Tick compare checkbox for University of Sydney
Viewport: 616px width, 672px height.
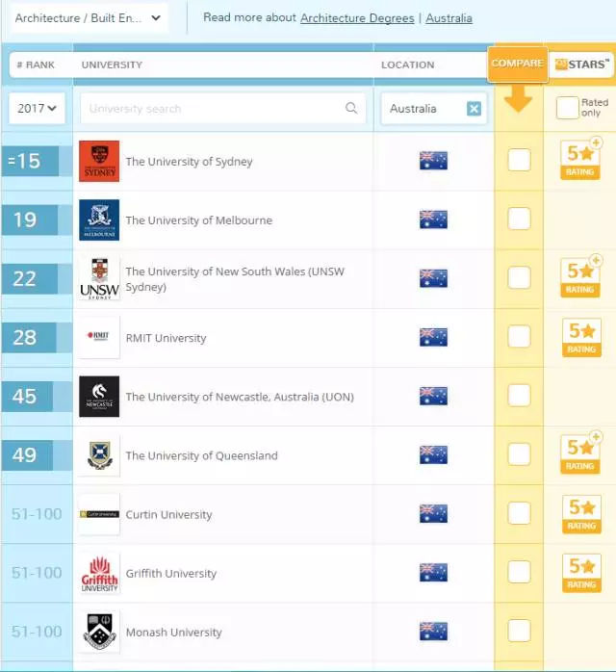(519, 160)
